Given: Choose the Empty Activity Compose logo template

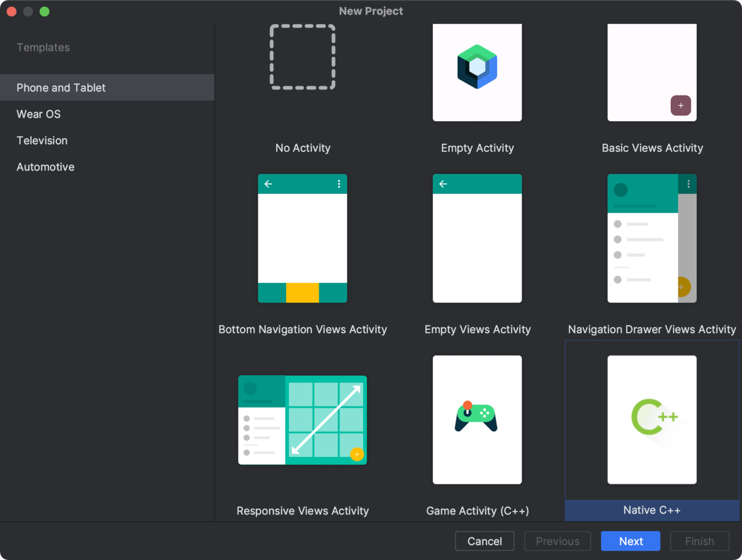Looking at the screenshot, I should [x=477, y=68].
